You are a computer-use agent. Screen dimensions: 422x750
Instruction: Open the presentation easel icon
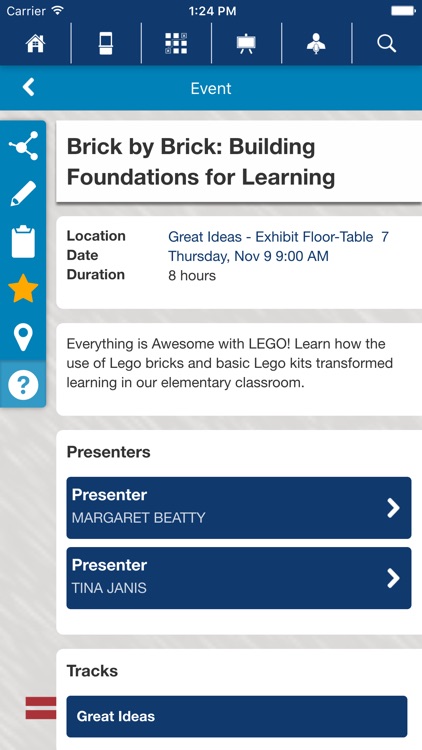[246, 44]
